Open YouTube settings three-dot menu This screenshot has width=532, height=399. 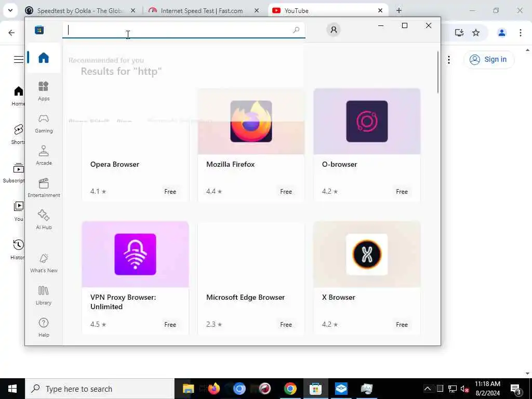[449, 60]
